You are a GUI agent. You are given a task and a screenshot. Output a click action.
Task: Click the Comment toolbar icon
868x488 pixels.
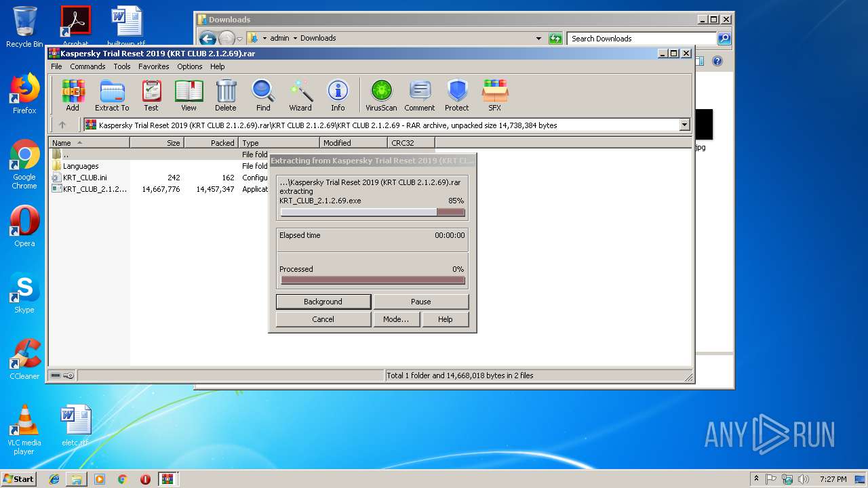coord(420,95)
